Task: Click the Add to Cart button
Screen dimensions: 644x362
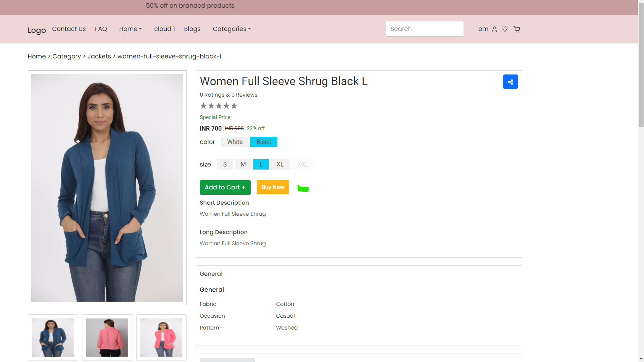Action: (225, 187)
